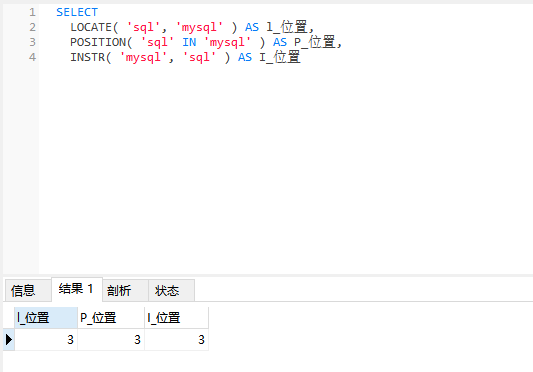Switch to the 信息 tab

click(28, 290)
